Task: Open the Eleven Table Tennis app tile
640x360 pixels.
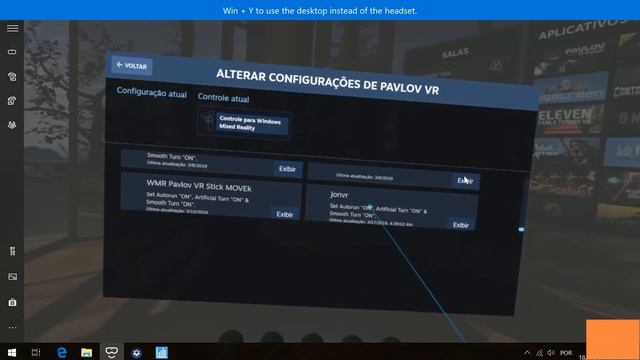Action: [569, 119]
